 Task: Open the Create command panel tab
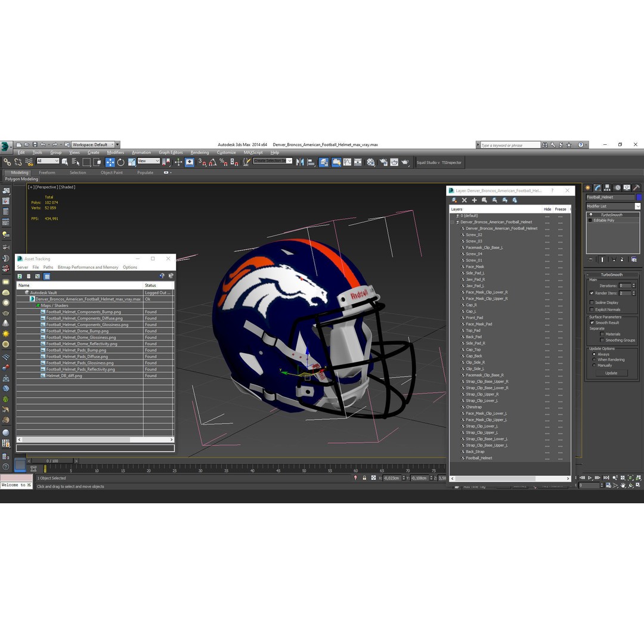588,188
